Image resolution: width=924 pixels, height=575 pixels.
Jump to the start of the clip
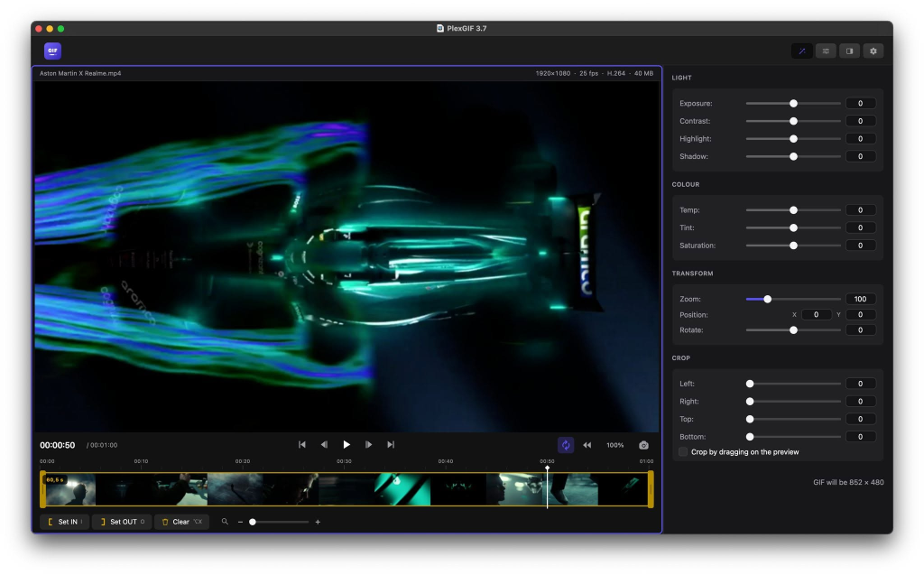[301, 445]
